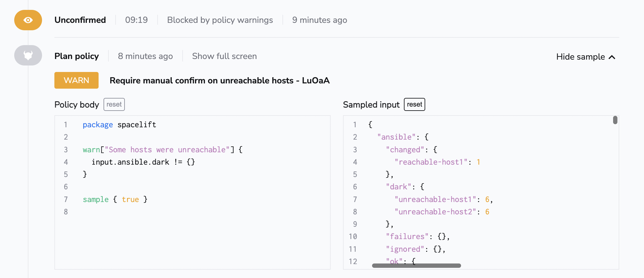Reset the Policy body editor

pos(114,104)
